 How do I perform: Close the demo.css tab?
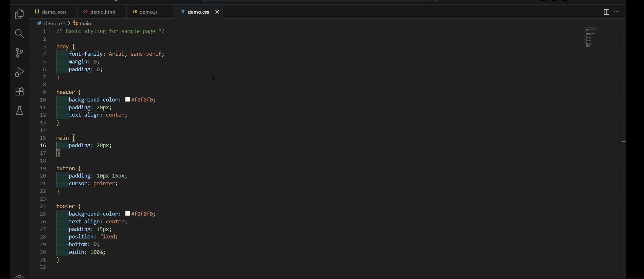click(x=217, y=12)
